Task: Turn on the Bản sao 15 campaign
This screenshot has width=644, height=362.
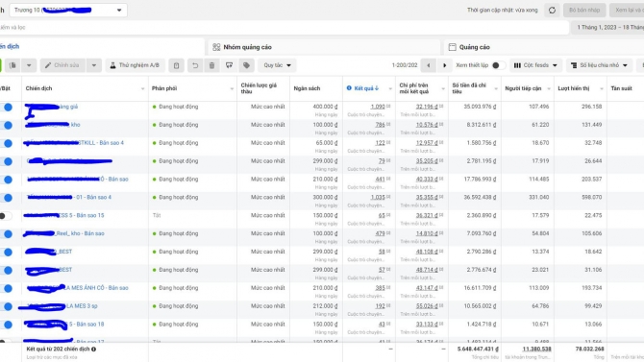Action: 5,216
